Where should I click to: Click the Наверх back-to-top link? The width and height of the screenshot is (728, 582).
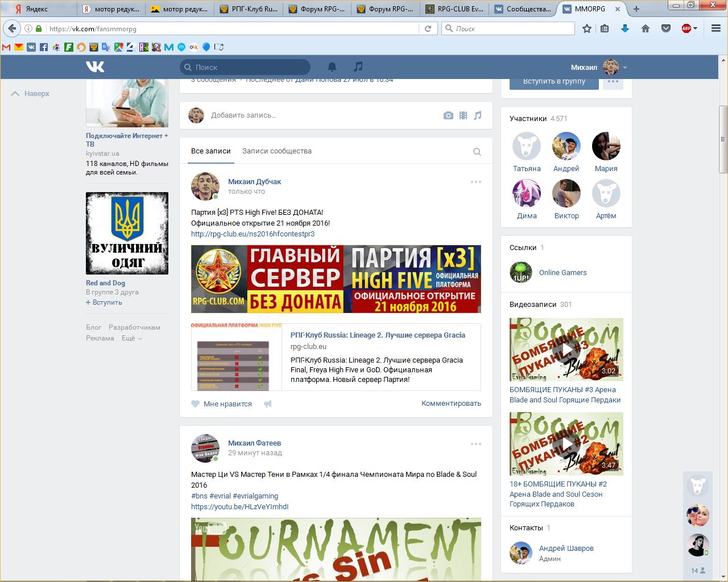coord(31,94)
